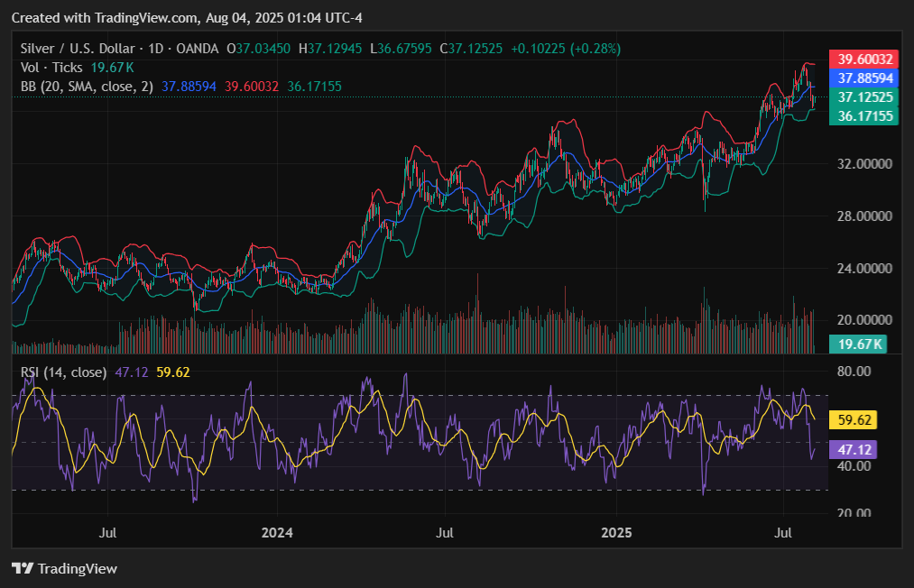Click the red 39.60032 value in BB legend
Image resolution: width=914 pixels, height=588 pixels.
point(252,87)
